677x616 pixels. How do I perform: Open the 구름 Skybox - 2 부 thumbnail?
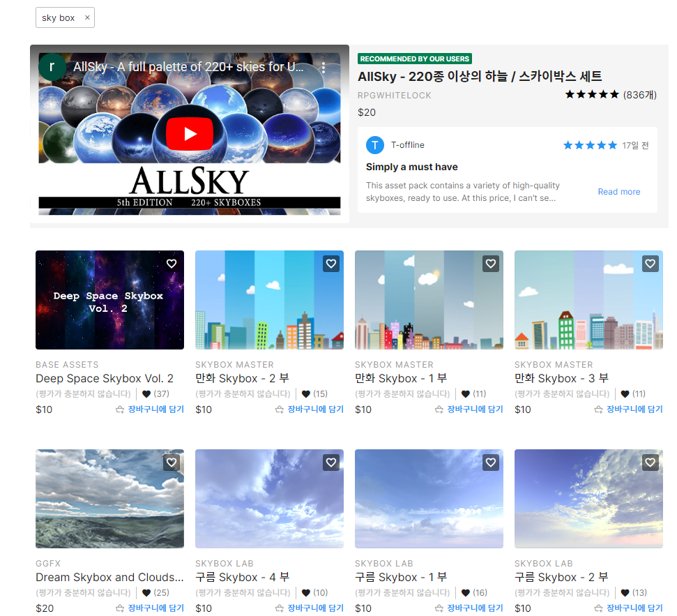[588, 499]
